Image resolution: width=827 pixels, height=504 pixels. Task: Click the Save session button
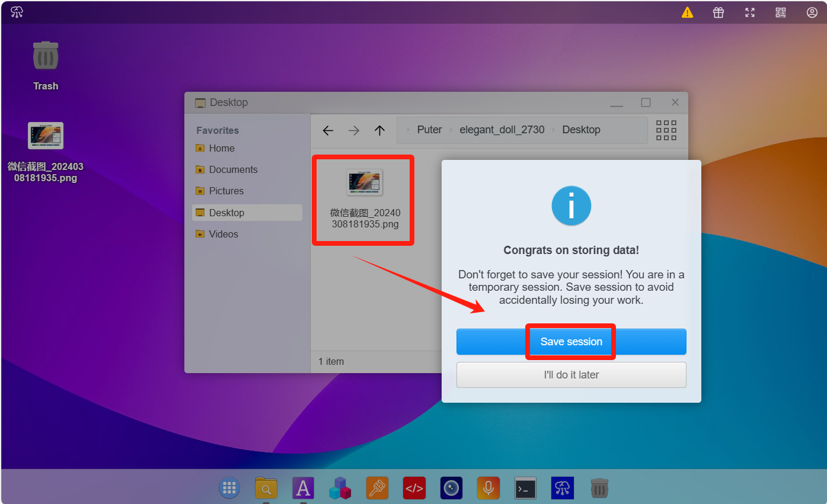(571, 342)
